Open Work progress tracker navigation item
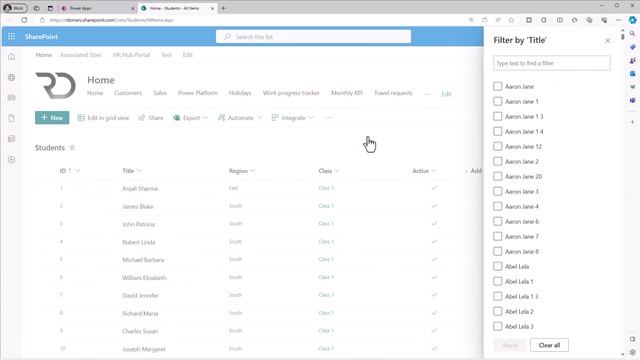The width and height of the screenshot is (640, 360). (x=291, y=93)
